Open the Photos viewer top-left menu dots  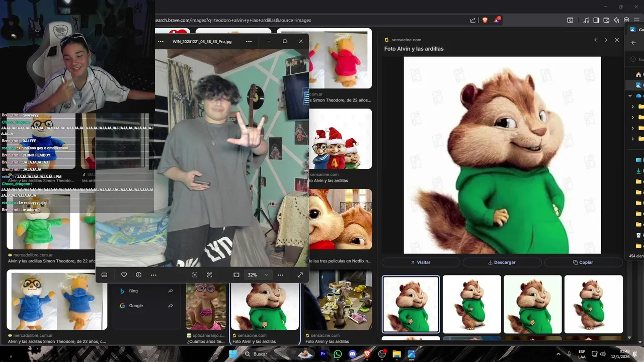[x=160, y=41]
